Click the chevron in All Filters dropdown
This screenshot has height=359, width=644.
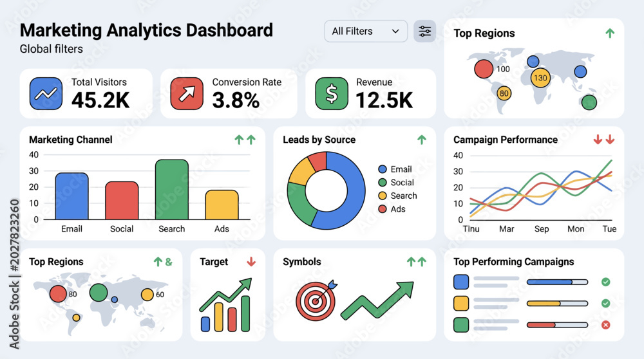pos(395,31)
